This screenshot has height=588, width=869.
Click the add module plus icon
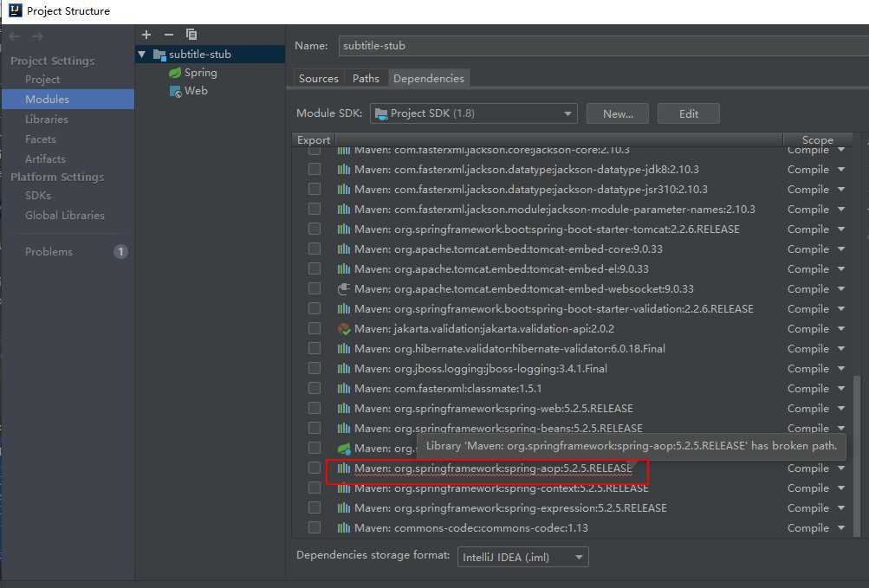coord(146,35)
